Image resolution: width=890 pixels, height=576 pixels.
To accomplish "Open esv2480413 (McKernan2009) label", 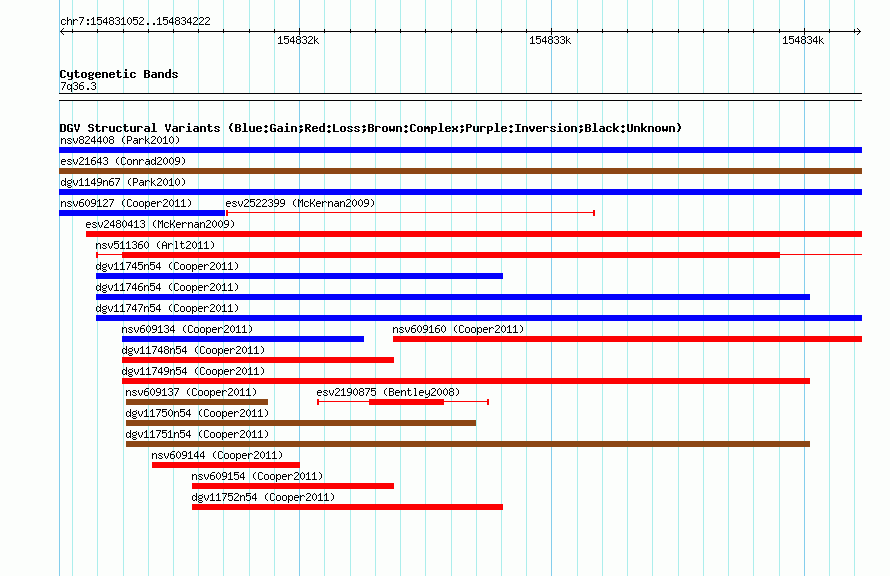I will click(160, 224).
